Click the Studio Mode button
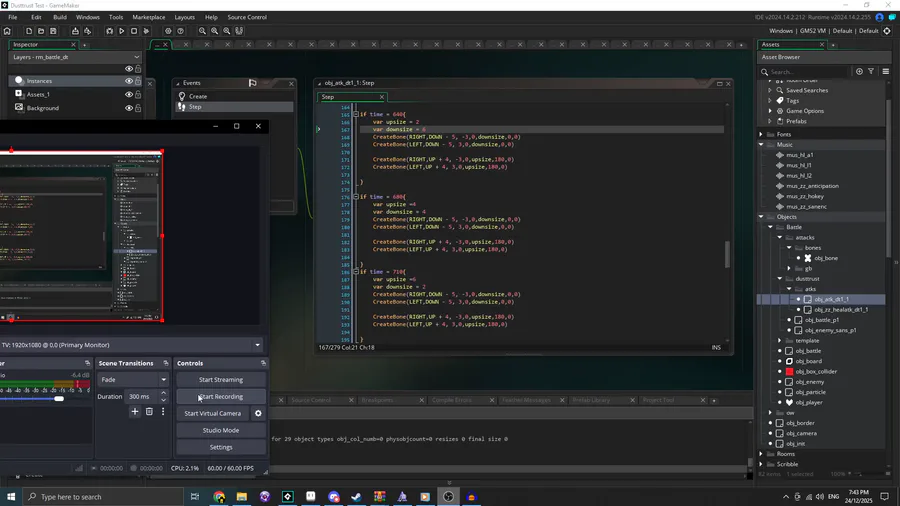This screenshot has width=900, height=506. 220,430
